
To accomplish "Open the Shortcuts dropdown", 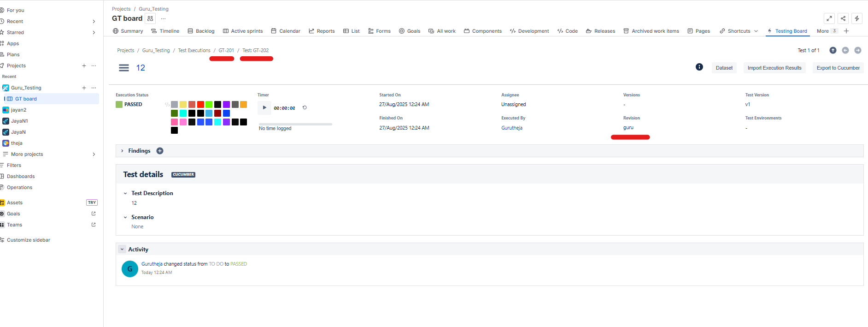I will pos(739,31).
